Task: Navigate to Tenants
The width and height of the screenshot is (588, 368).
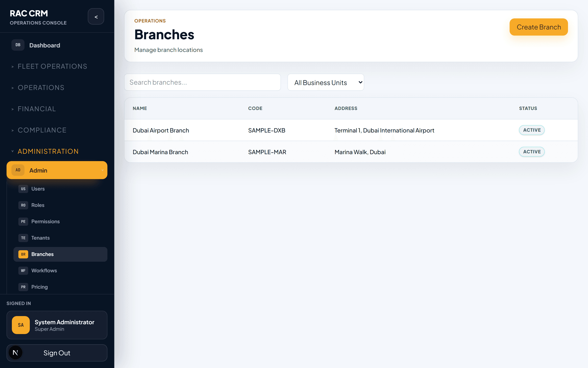Action: tap(60, 238)
